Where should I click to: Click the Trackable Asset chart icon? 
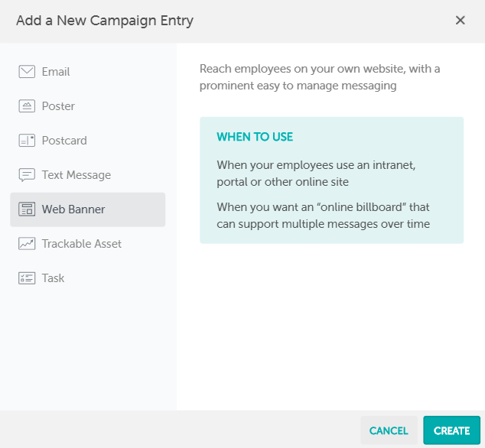(27, 244)
